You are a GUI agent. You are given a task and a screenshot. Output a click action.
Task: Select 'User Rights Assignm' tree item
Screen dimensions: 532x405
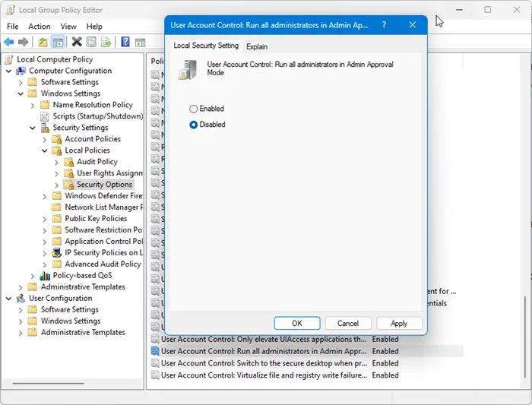point(109,173)
